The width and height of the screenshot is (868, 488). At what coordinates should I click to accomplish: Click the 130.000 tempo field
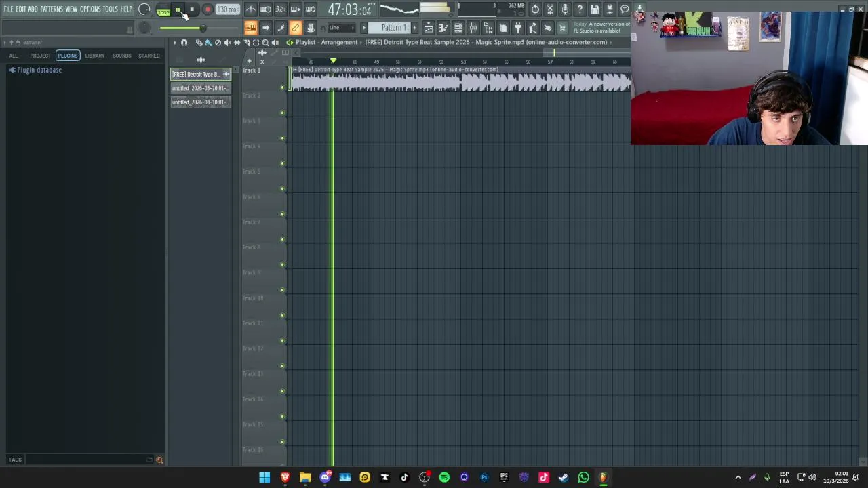pyautogui.click(x=227, y=9)
